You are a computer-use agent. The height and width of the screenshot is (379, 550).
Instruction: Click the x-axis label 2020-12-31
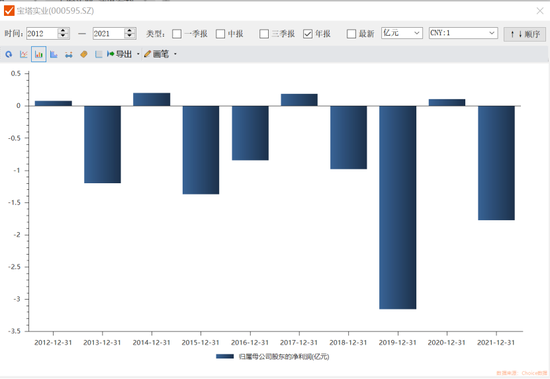(447, 343)
